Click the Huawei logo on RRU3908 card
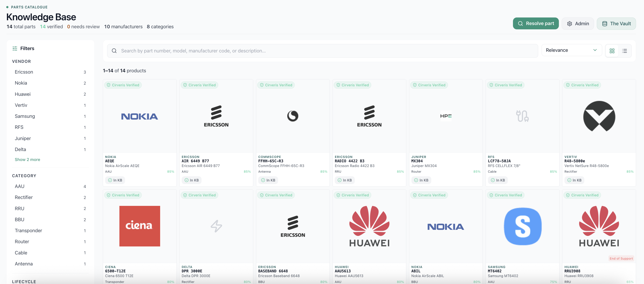The image size is (644, 284). point(599,226)
